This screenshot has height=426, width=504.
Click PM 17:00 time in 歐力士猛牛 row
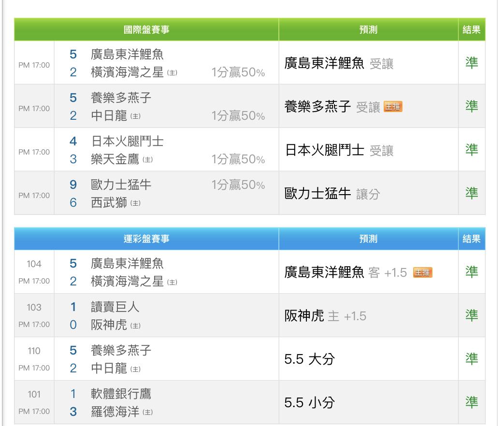tap(34, 195)
